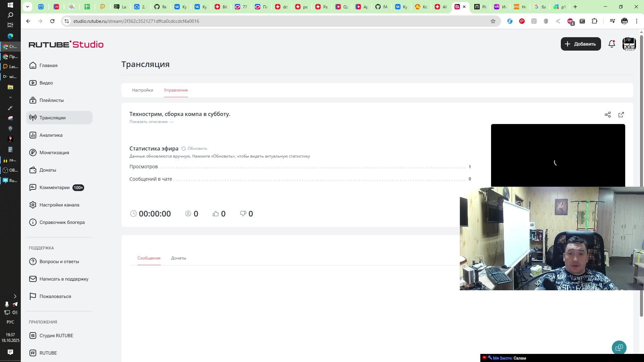Click the share icon for the stream

pyautogui.click(x=607, y=115)
